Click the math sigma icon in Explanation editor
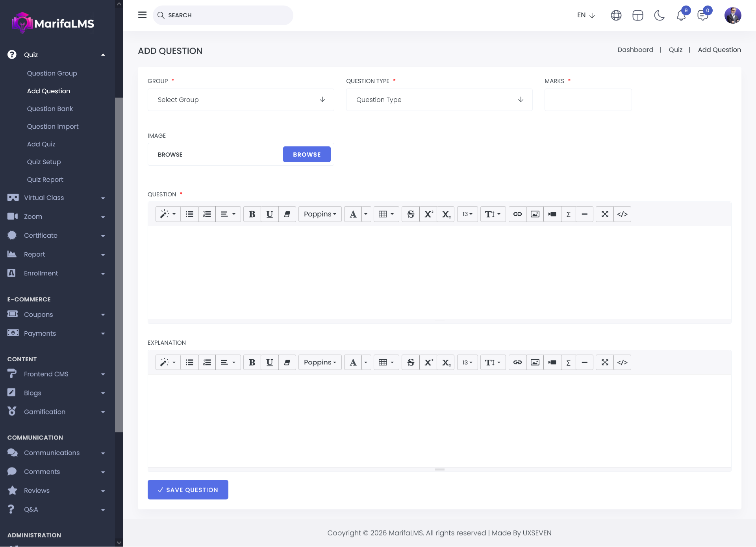756x547 pixels. (568, 362)
